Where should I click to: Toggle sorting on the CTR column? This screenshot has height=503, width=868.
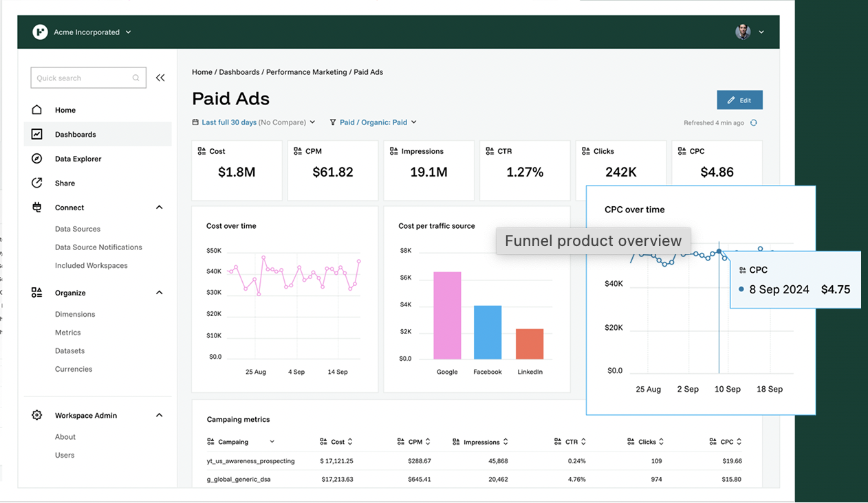tap(585, 441)
